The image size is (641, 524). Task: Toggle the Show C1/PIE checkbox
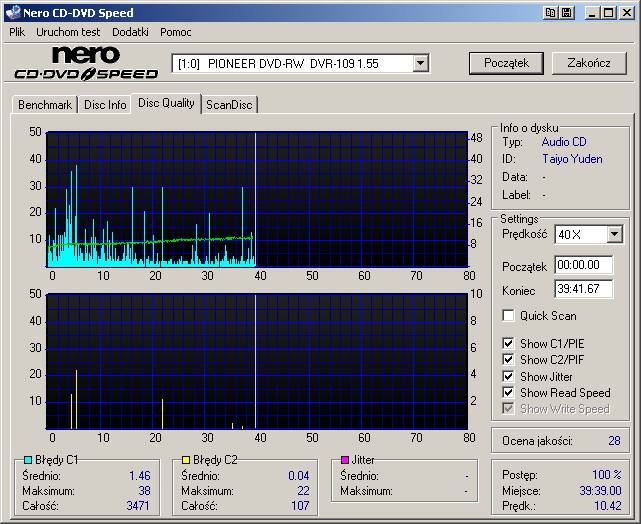click(x=508, y=343)
